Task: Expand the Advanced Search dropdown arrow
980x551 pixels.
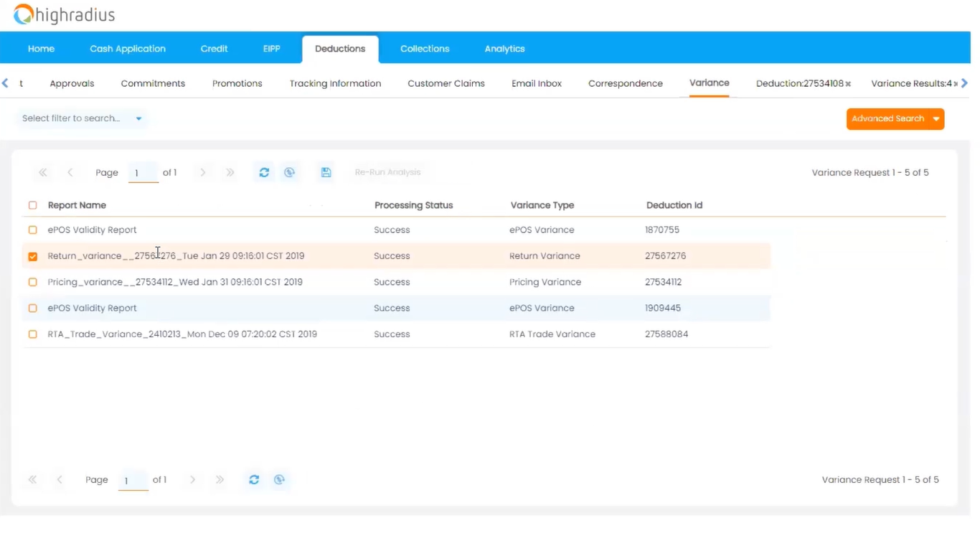Action: click(x=936, y=119)
